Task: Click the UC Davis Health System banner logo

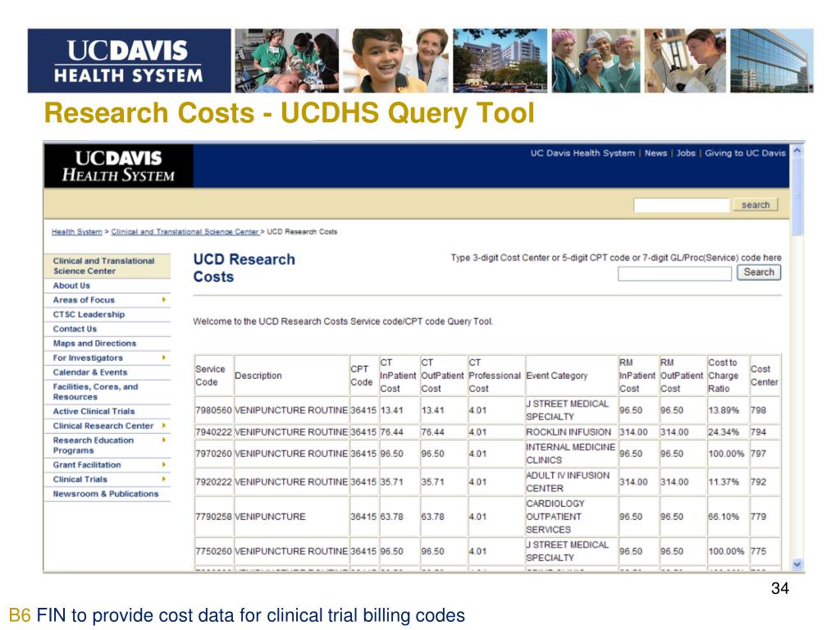Action: (x=129, y=61)
